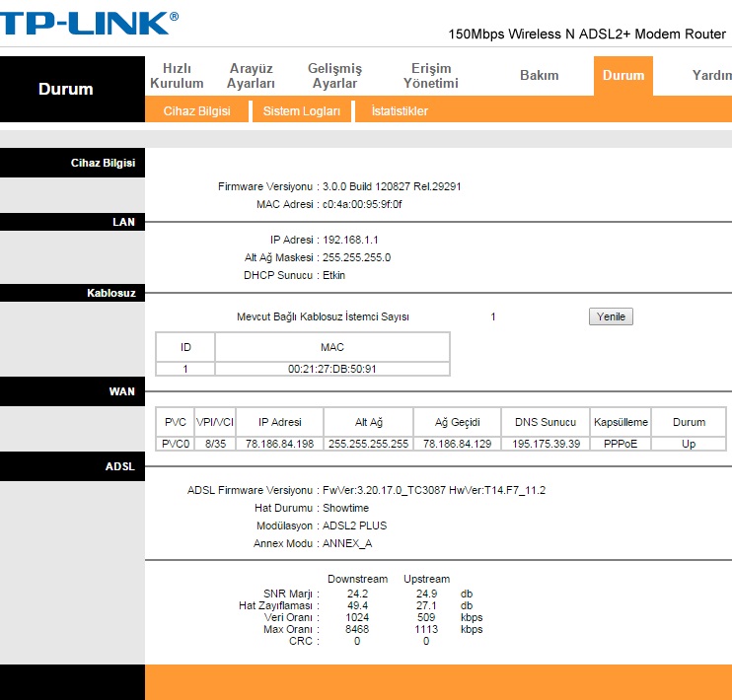Click the Kablosuz sidebar section label

(111, 293)
